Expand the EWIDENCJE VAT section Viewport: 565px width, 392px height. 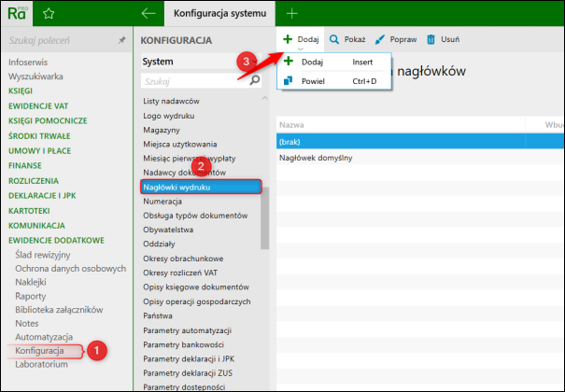click(38, 106)
